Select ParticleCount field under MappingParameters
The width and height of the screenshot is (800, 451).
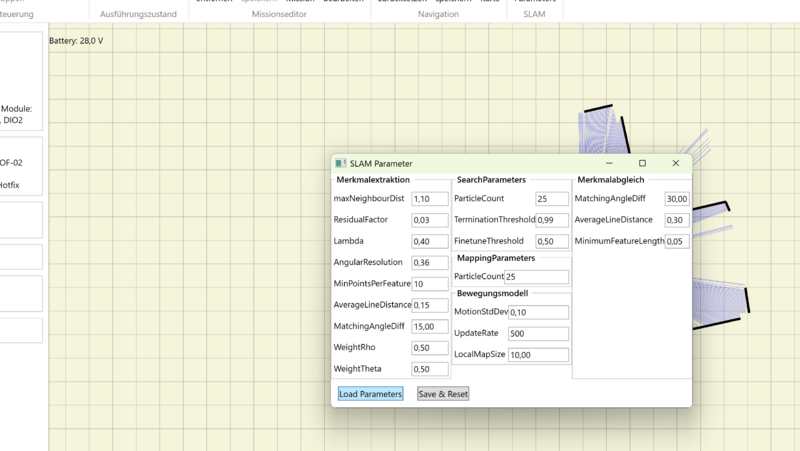click(536, 277)
